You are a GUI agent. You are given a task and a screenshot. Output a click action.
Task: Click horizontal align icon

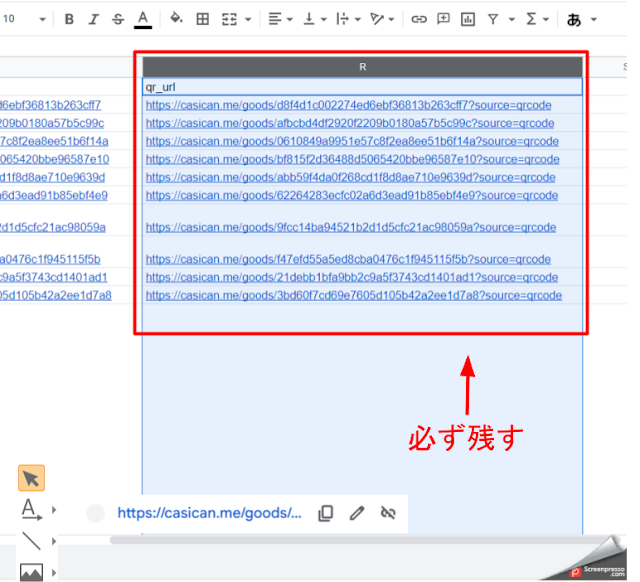point(275,19)
